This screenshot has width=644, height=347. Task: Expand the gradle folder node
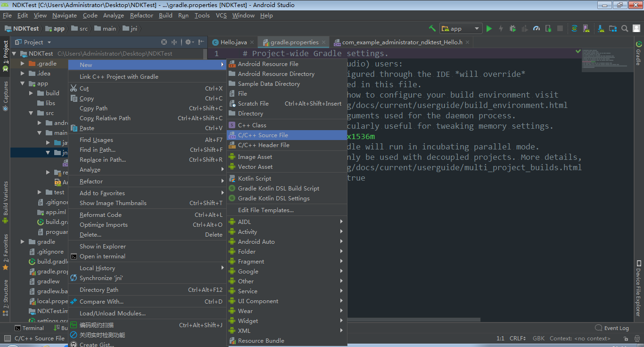click(x=23, y=242)
